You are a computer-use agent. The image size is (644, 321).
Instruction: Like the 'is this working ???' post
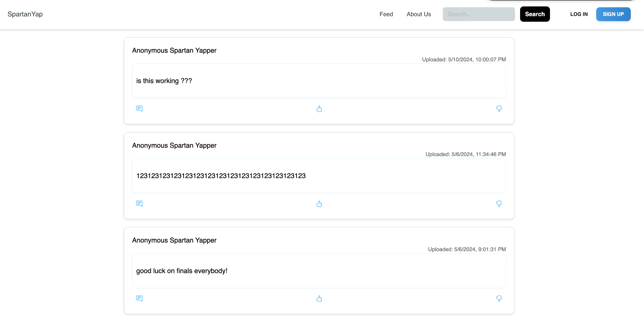tap(319, 109)
